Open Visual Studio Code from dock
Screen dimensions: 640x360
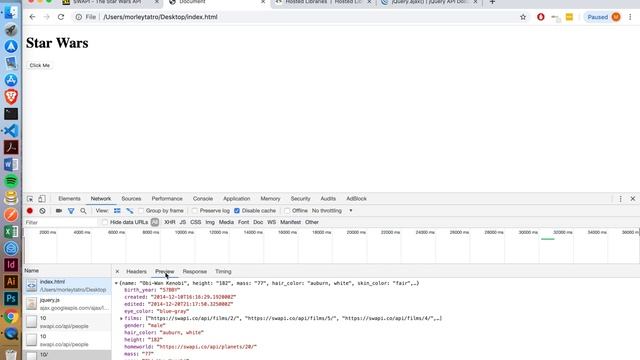click(11, 131)
